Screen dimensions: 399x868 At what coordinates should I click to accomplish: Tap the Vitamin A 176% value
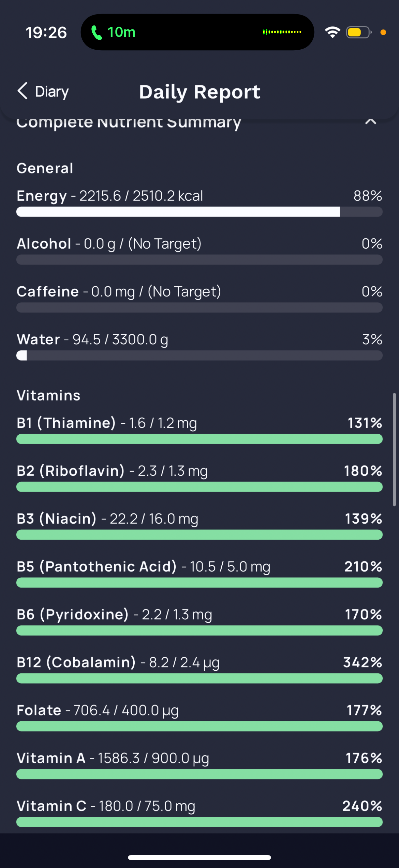coord(364,758)
